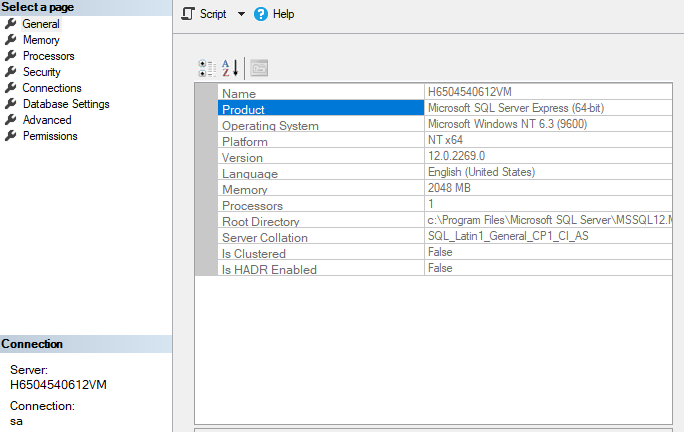The height and width of the screenshot is (432, 684).
Task: Click the 12.0.2269.0 version value
Action: 456,156
